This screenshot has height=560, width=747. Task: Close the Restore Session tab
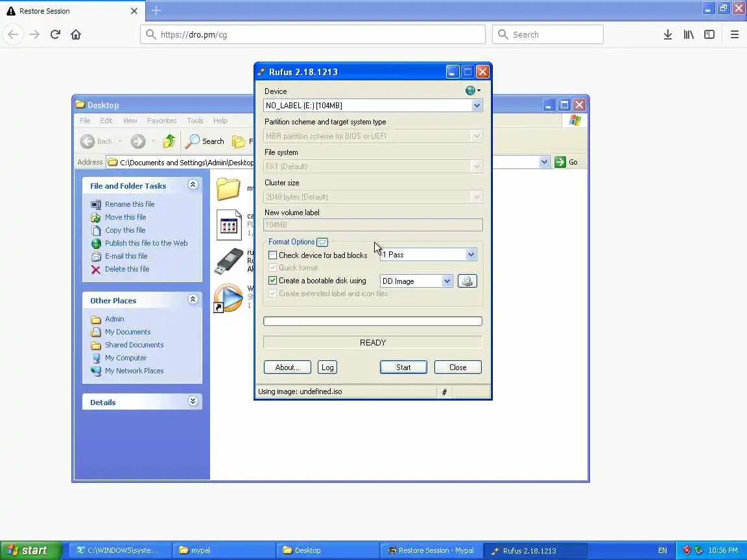pos(134,11)
